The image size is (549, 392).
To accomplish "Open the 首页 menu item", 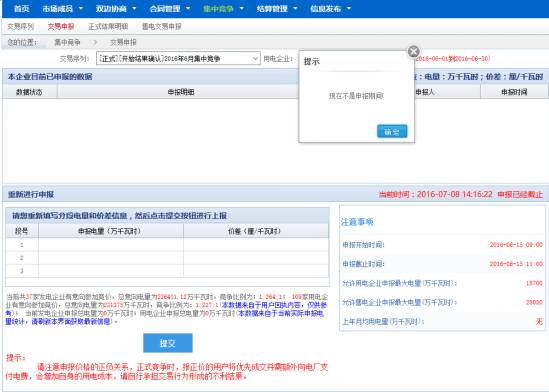I will pyautogui.click(x=21, y=9).
